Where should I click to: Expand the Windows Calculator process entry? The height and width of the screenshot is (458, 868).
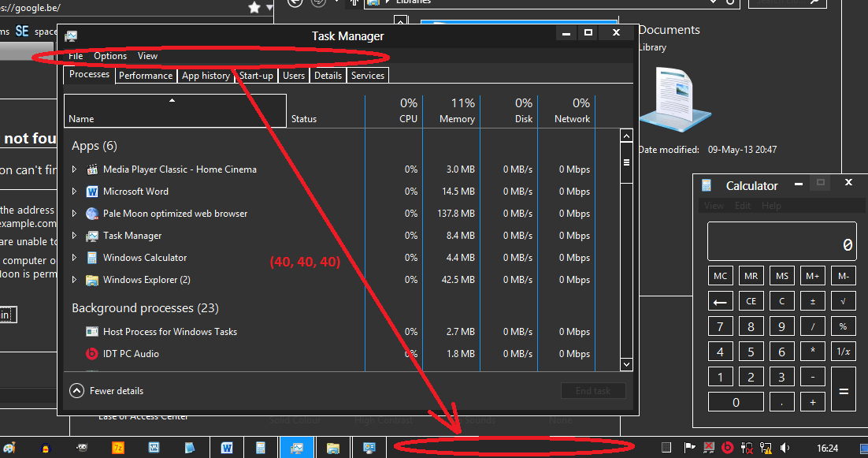click(75, 258)
